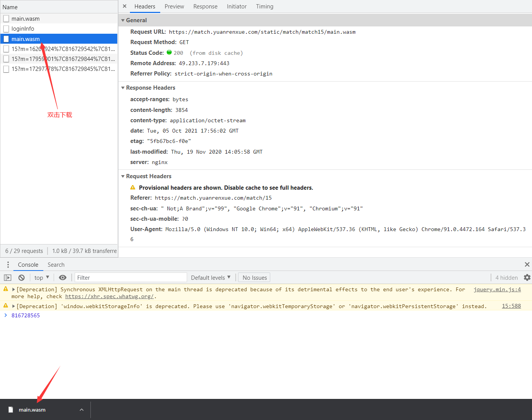The image size is (532, 420).
Task: Select the first main.wasm request checkbox
Action: (x=6, y=19)
